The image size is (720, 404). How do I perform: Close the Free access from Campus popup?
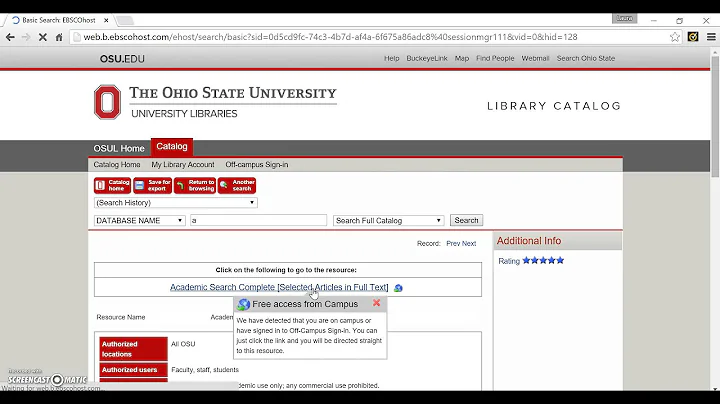point(377,303)
